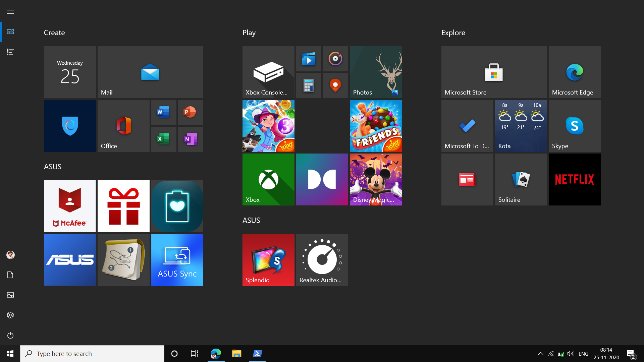
Task: Open Movies & TV small tile
Action: point(309,59)
